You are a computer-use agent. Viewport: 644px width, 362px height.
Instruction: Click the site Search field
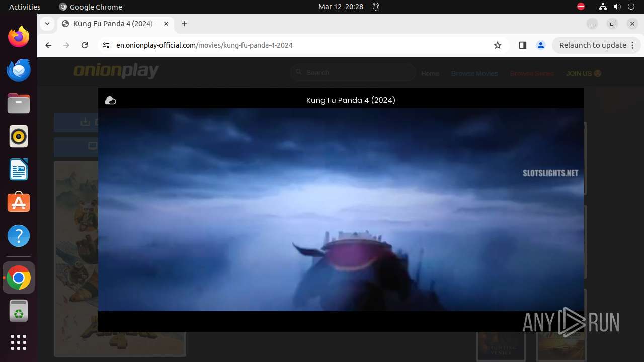353,73
